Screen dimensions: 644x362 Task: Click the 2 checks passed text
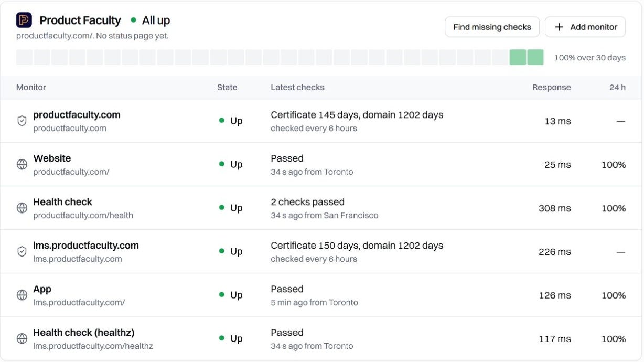(x=308, y=202)
